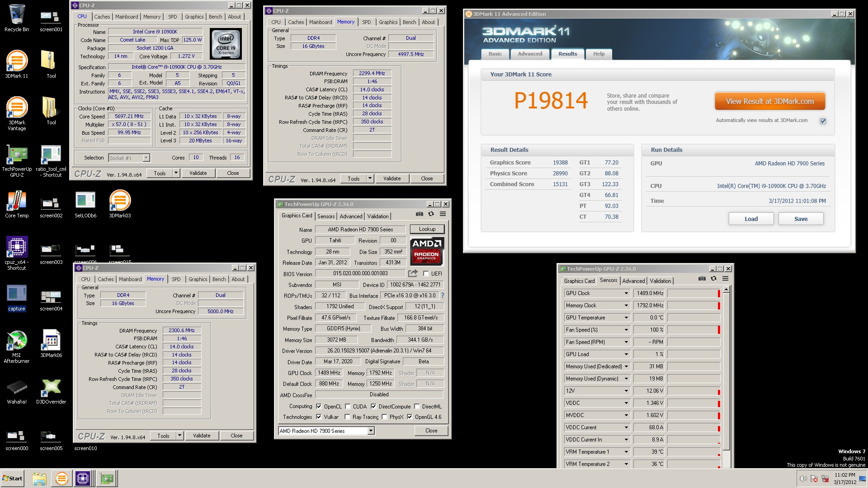Screen dimensions: 868x488
Task: Click the GPU Clock sensor graph bar
Action: [693, 293]
